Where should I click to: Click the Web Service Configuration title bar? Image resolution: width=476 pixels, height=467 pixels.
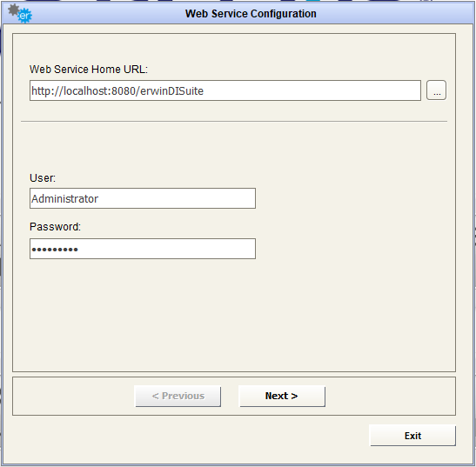coord(251,14)
